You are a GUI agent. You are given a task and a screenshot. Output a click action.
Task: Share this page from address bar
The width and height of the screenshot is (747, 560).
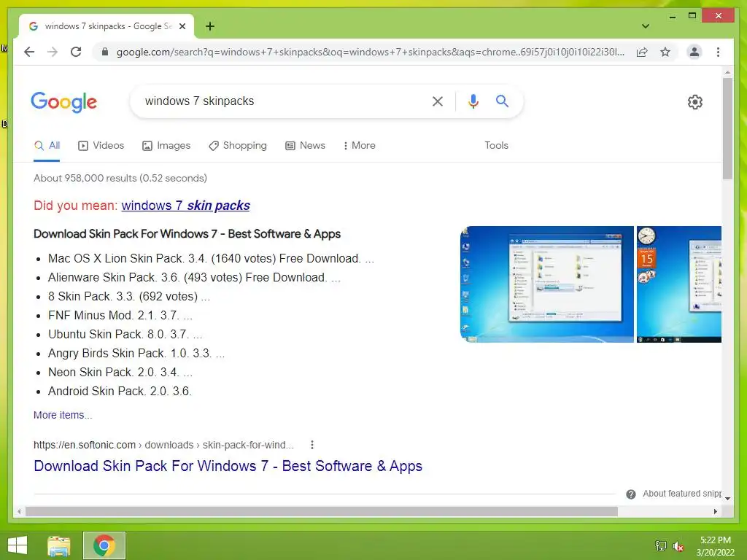pos(642,52)
